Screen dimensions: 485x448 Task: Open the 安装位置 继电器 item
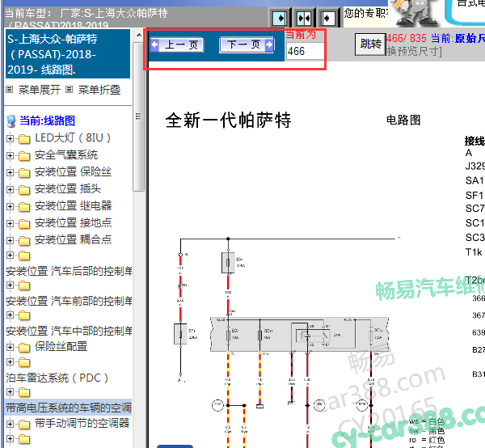(x=73, y=205)
